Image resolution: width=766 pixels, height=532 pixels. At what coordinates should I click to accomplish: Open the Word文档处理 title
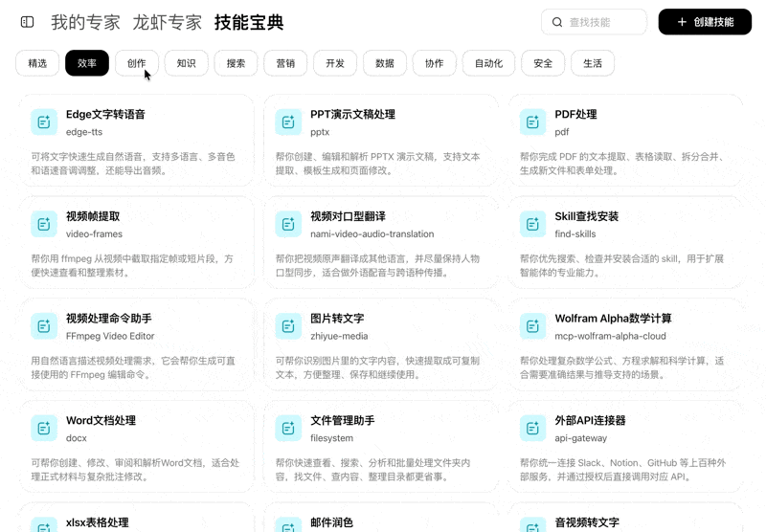pos(101,420)
